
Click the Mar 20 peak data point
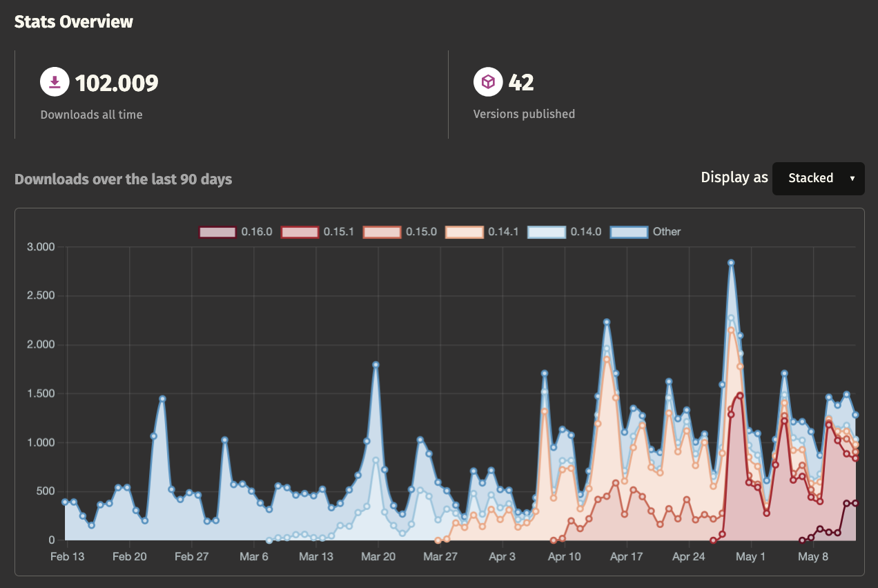coord(376,364)
